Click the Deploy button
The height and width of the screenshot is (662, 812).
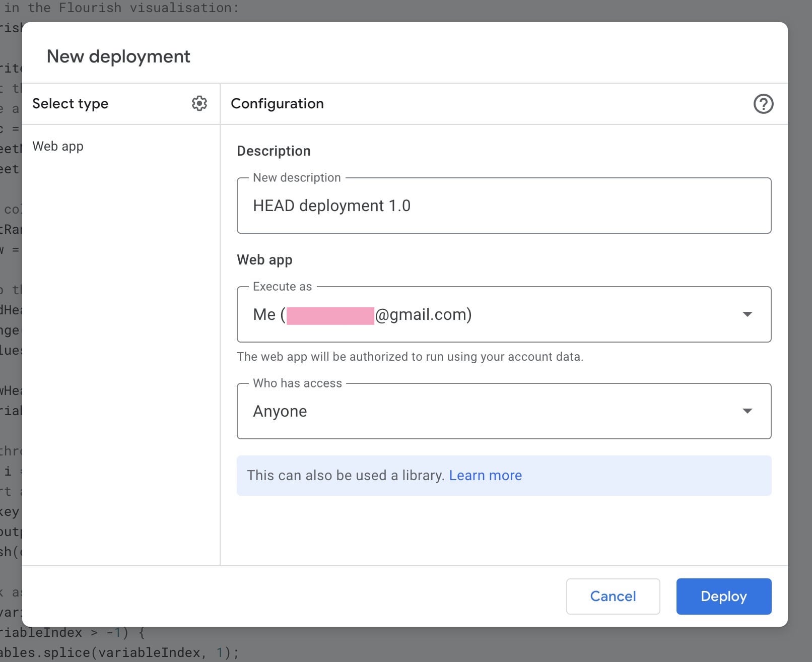click(x=724, y=597)
